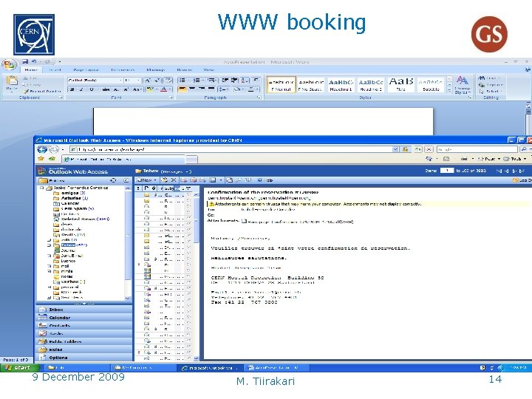
Task: Click Clear Formatting icon in Word ribbon
Action: coord(168,81)
